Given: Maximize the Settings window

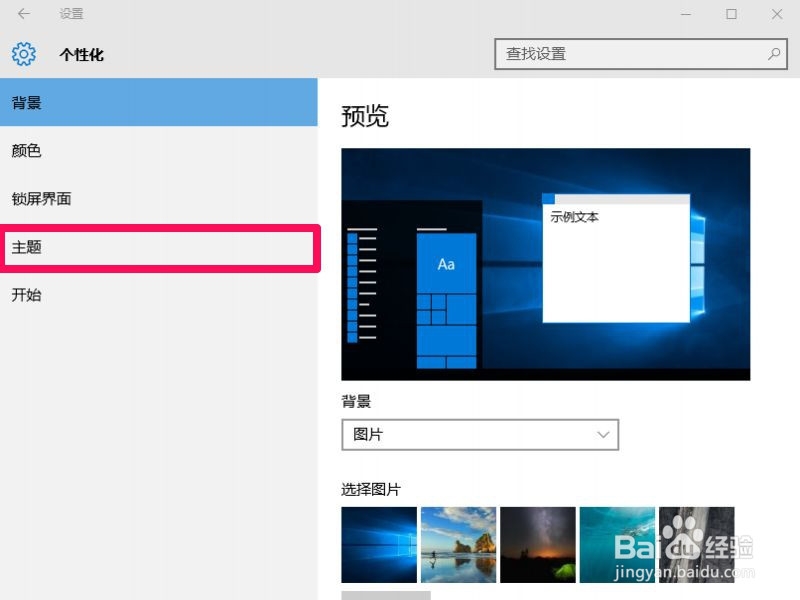Looking at the screenshot, I should (731, 14).
